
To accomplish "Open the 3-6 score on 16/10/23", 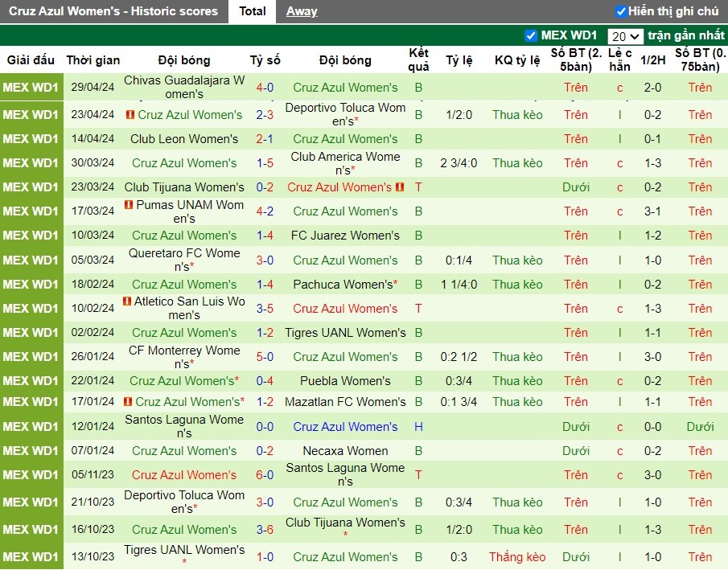I will coord(265,530).
